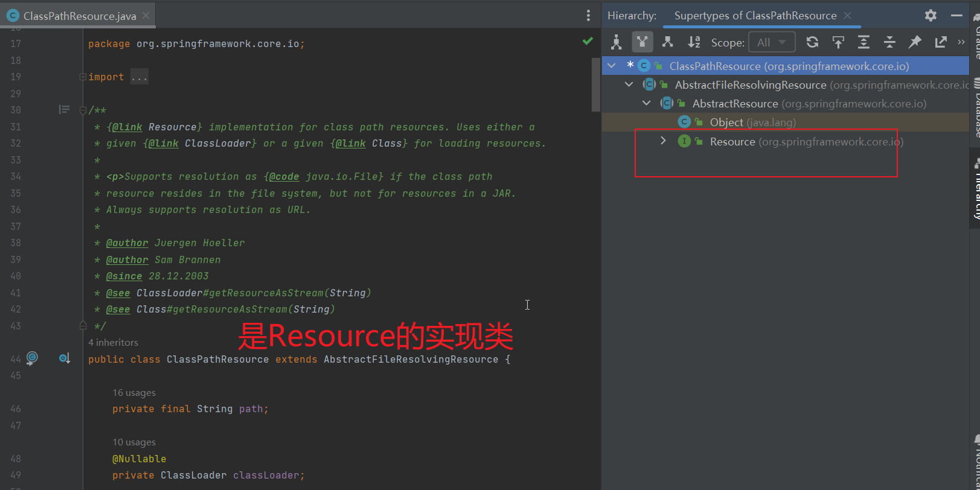
Task: Click the green inspection checkmark
Action: coord(588,41)
